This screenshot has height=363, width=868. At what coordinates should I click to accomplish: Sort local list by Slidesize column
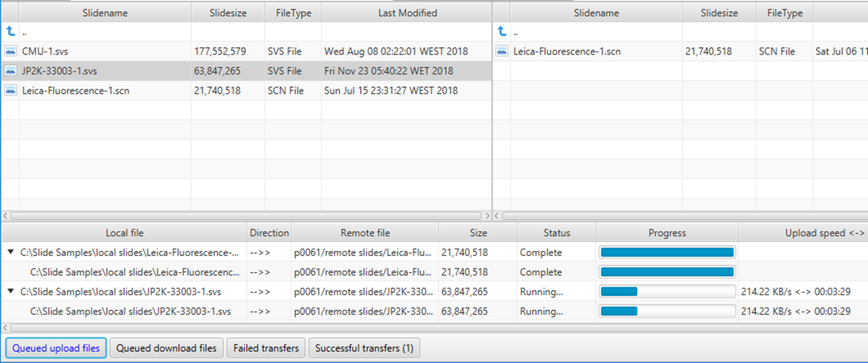[x=227, y=13]
